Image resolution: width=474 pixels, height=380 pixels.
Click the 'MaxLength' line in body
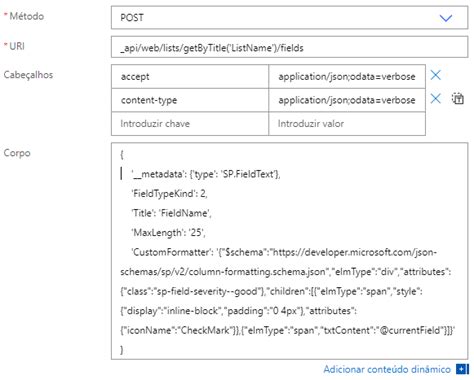point(168,233)
